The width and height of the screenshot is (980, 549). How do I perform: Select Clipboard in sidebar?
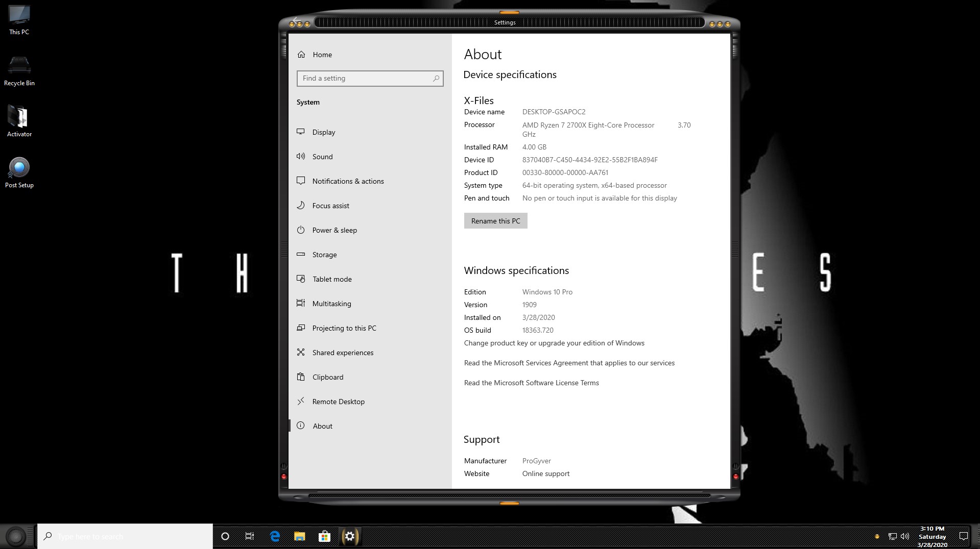click(x=370, y=377)
